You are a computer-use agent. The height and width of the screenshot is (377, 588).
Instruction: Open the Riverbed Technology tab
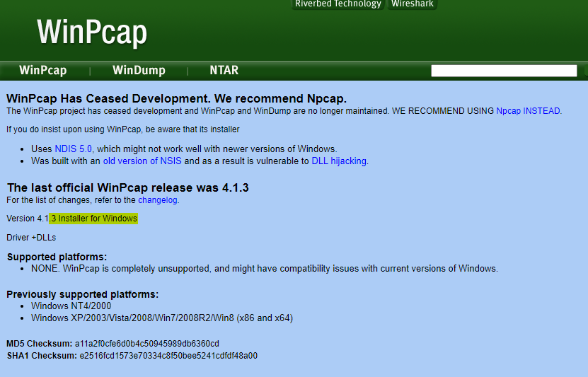[x=338, y=4]
